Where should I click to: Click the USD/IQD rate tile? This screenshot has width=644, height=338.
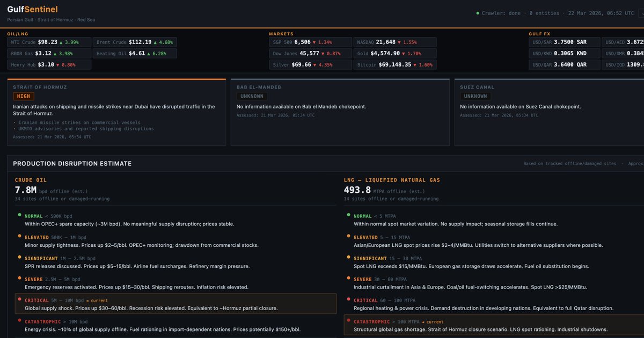coord(623,65)
